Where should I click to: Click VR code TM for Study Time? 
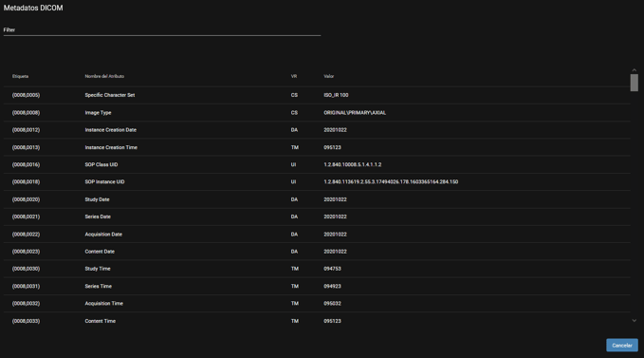[294, 269]
